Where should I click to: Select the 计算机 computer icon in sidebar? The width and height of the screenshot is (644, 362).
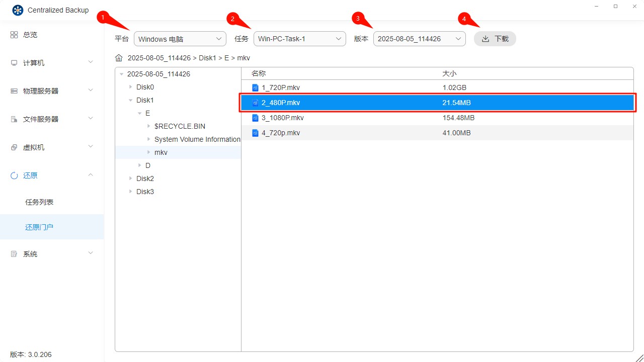click(14, 62)
